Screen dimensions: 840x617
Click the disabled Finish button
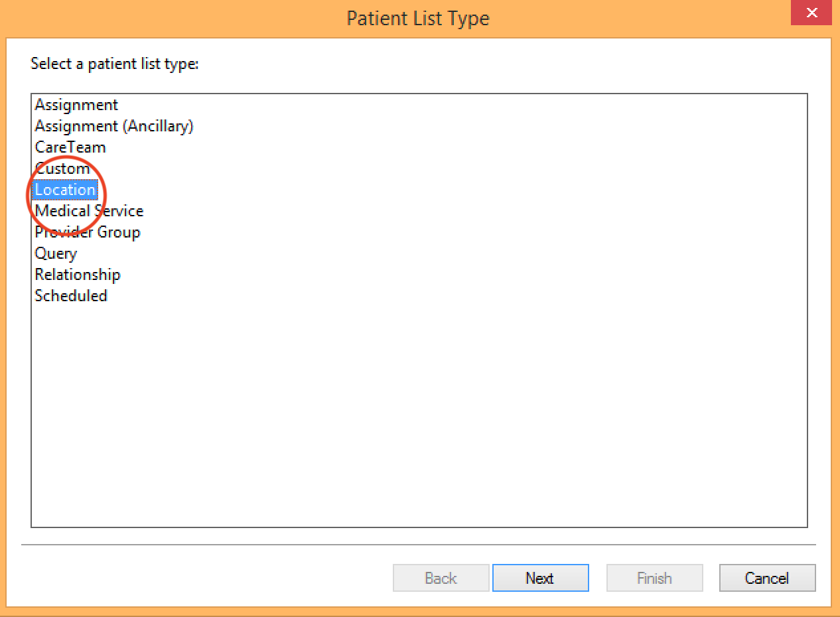coord(654,578)
